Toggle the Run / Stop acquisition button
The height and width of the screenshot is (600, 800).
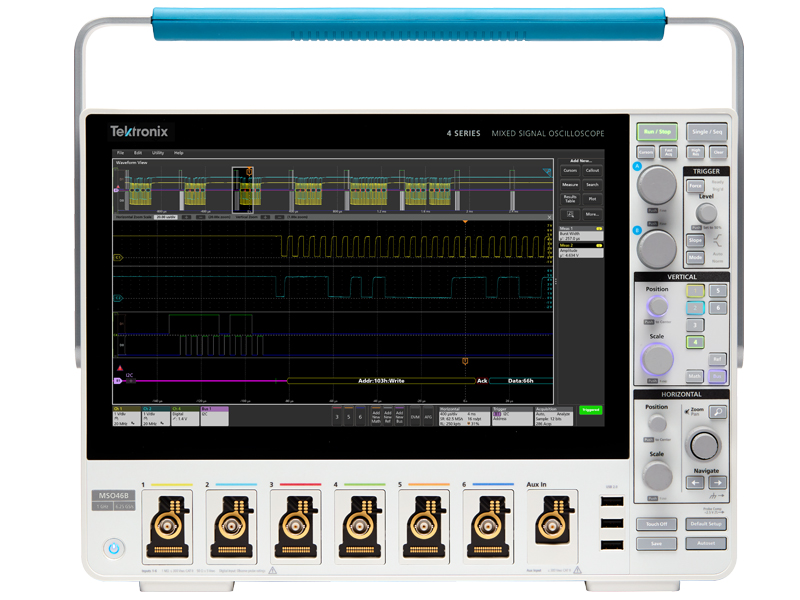pos(656,131)
